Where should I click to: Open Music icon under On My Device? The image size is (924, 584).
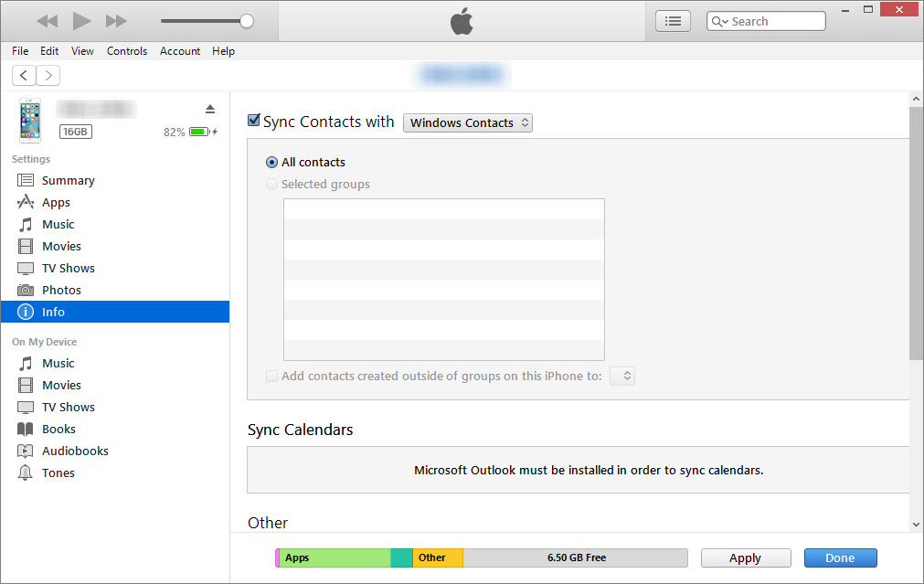pyautogui.click(x=26, y=363)
